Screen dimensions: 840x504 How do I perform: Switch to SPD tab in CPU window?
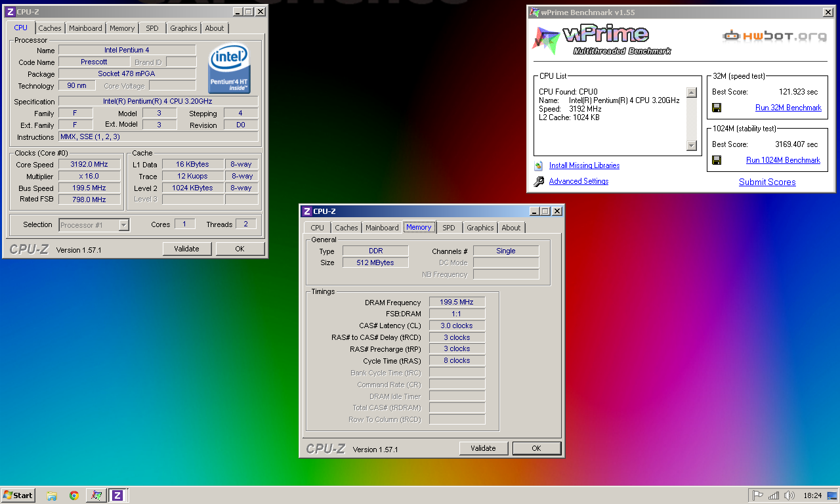pos(152,28)
